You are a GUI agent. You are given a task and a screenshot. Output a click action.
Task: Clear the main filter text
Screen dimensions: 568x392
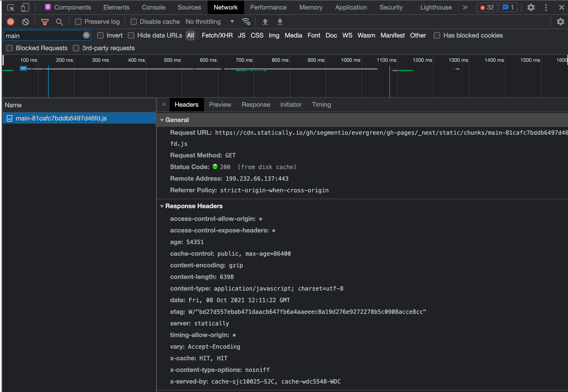click(x=86, y=35)
